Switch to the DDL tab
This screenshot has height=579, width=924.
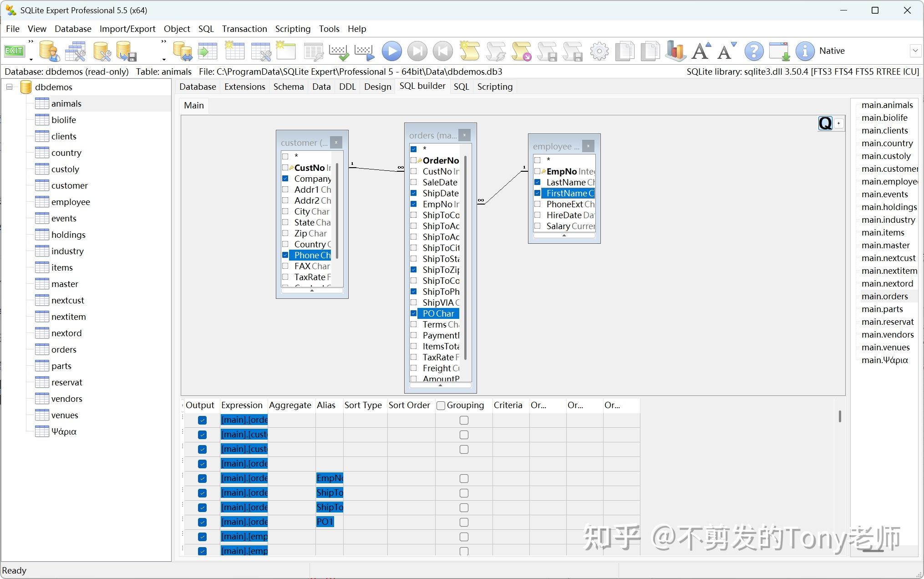coord(347,87)
